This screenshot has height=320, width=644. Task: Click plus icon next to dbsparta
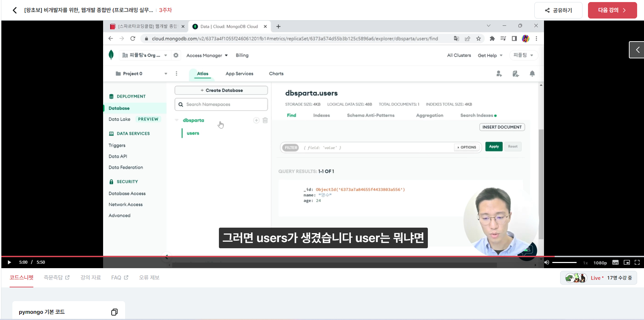(x=256, y=120)
